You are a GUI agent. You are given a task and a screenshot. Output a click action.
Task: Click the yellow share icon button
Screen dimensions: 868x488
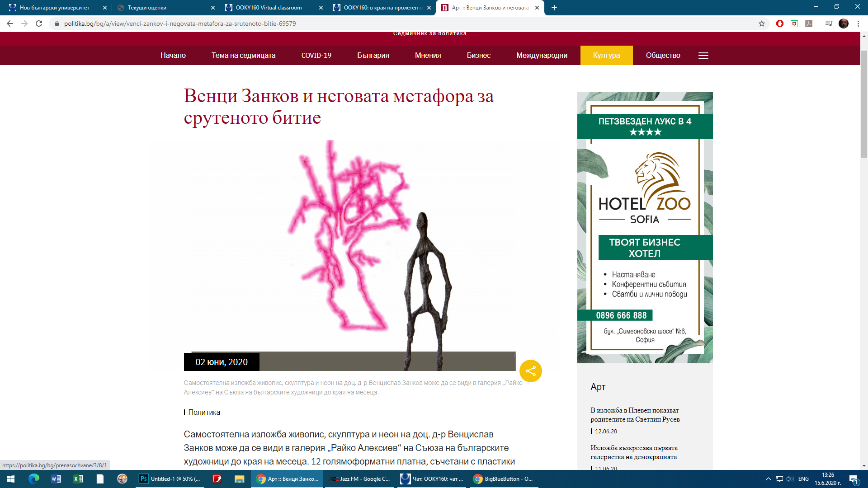[x=531, y=371]
